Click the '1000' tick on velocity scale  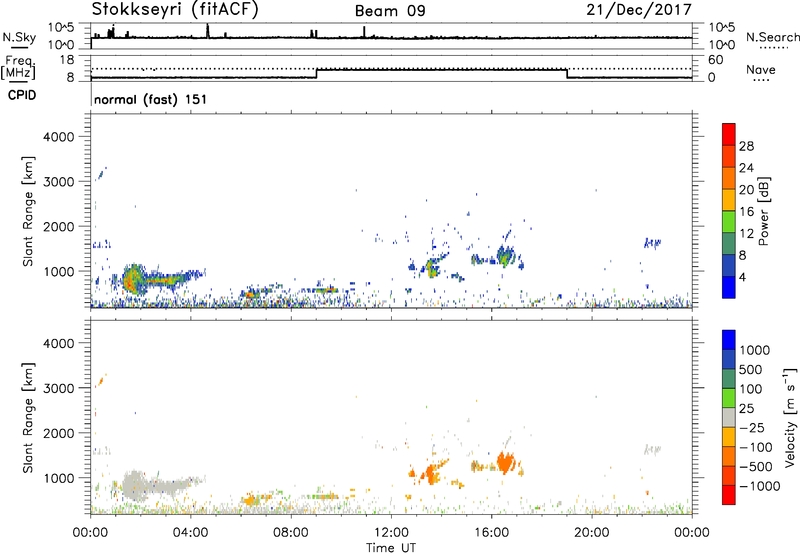pyautogui.click(x=755, y=350)
